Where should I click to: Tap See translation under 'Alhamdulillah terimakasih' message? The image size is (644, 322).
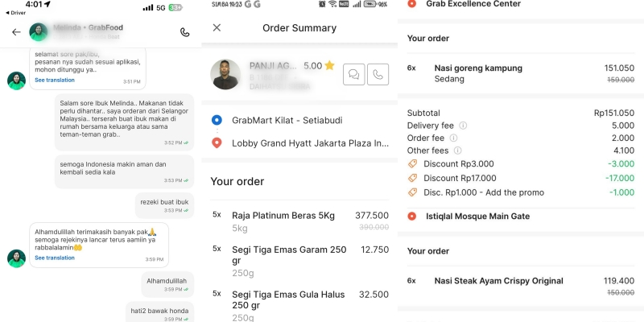tap(55, 258)
